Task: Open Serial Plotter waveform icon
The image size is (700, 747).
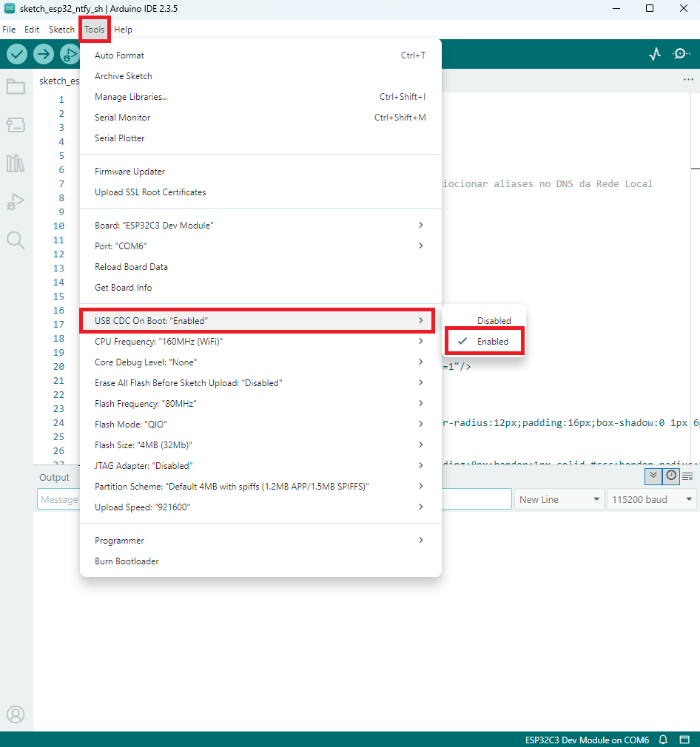Action: 654,54
